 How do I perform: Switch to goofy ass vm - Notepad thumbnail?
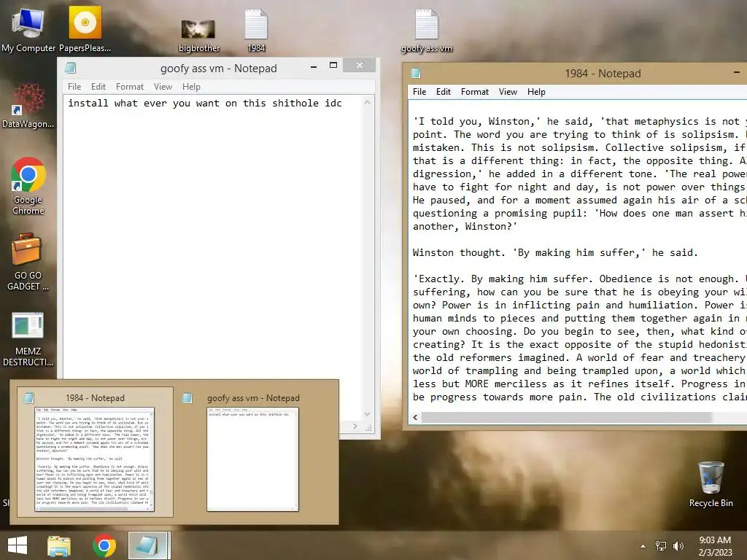coord(253,452)
